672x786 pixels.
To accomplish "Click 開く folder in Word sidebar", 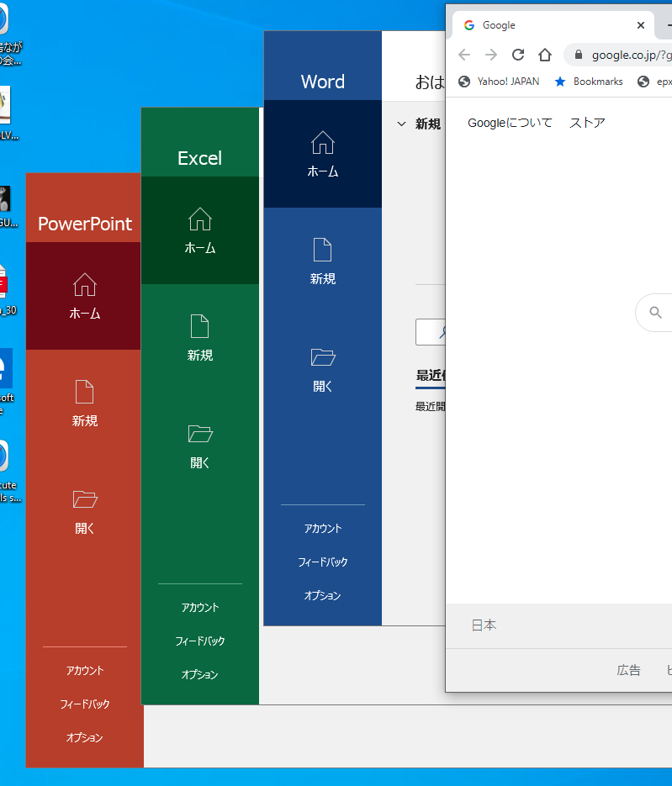I will pos(322,370).
